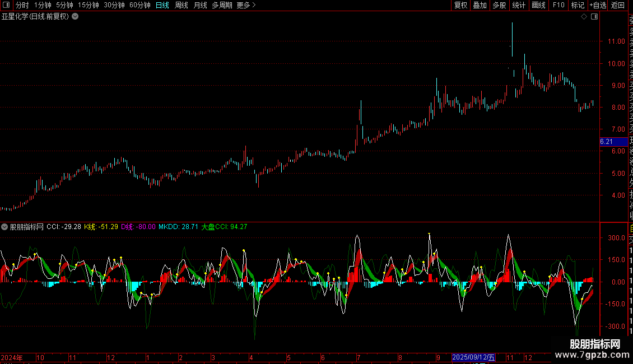The image size is (633, 364).
Task: Click the 2025/09/12/五 date marker
Action: point(473,357)
